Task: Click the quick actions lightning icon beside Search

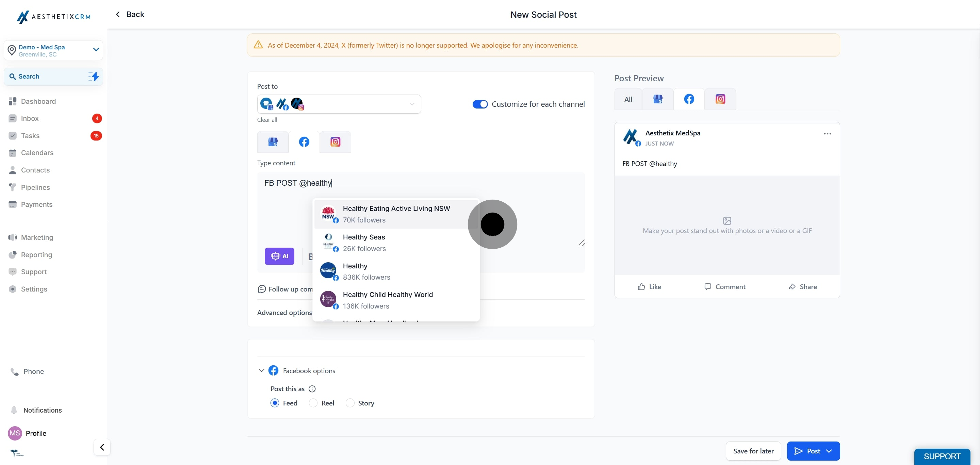Action: tap(94, 77)
